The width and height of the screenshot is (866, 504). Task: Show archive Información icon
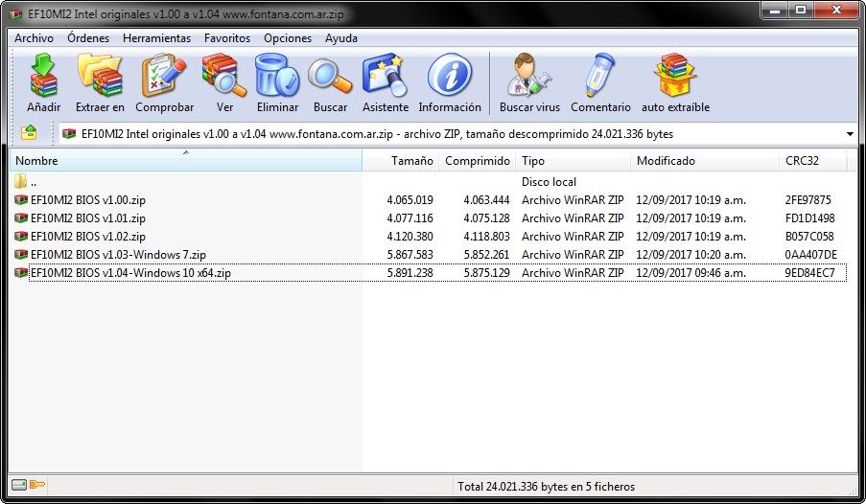coord(450,76)
